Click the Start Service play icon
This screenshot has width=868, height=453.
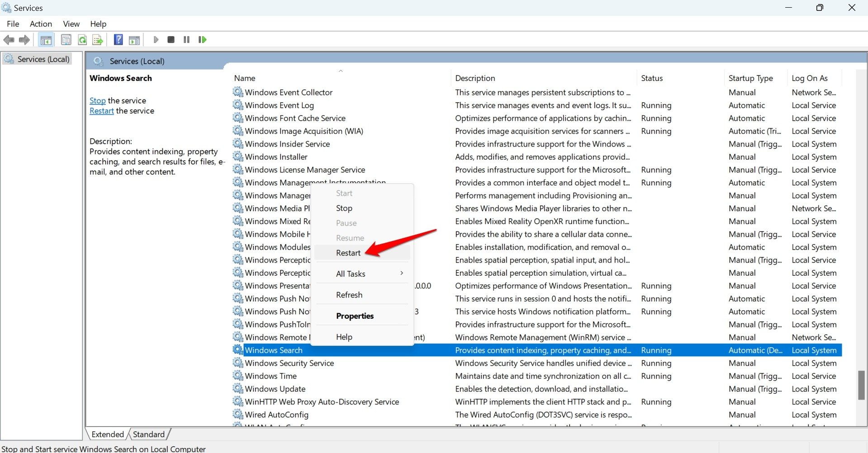point(156,40)
